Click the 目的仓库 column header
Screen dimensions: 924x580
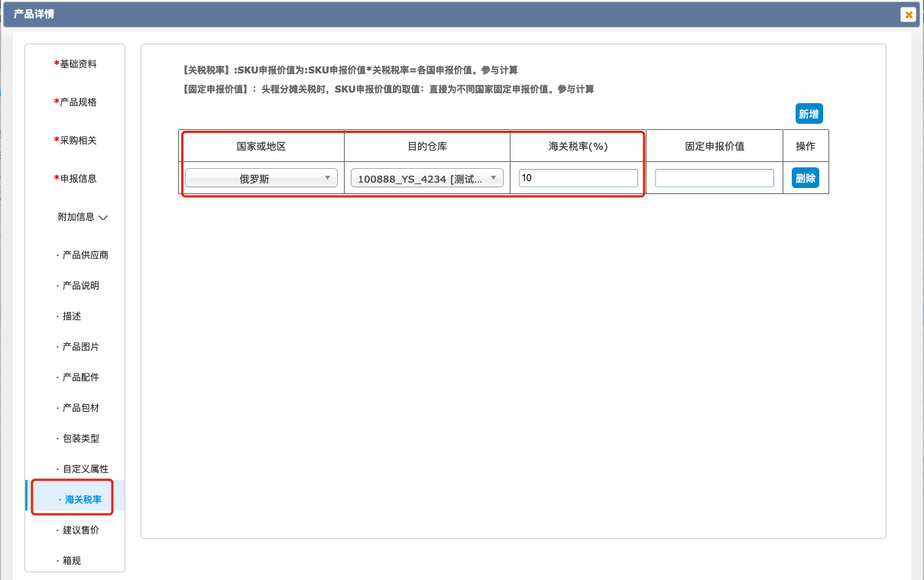point(427,146)
